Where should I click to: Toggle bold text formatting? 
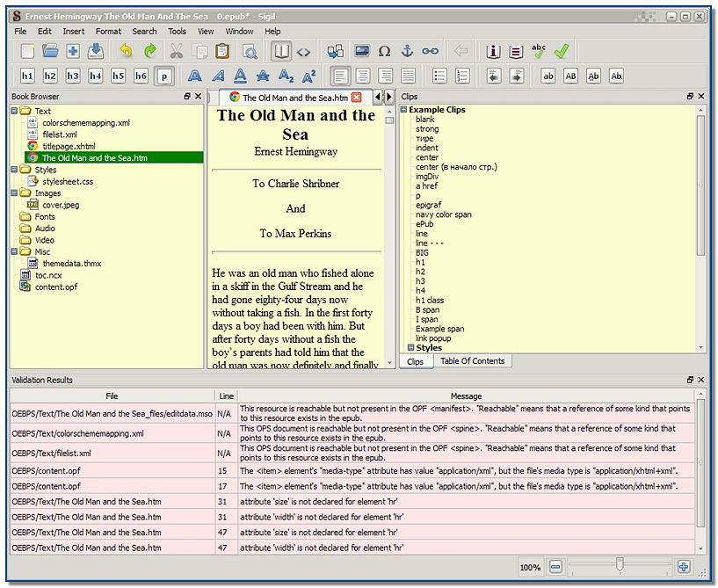point(195,76)
